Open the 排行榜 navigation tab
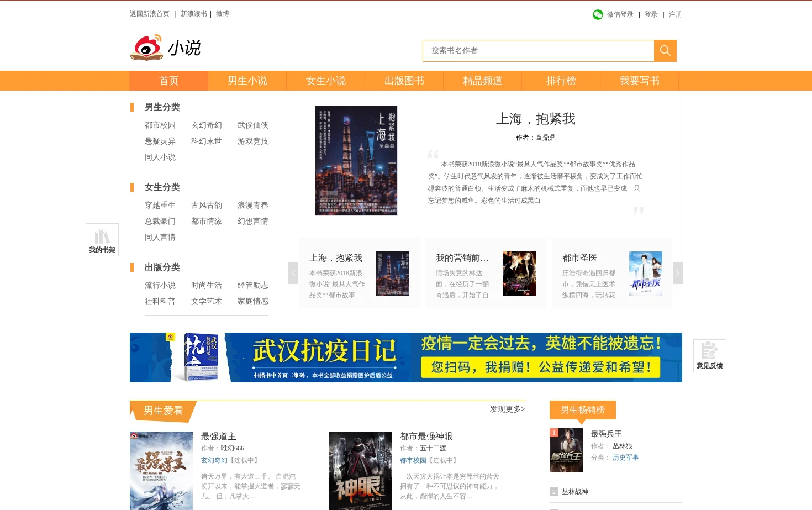This screenshot has width=812, height=510. (561, 81)
